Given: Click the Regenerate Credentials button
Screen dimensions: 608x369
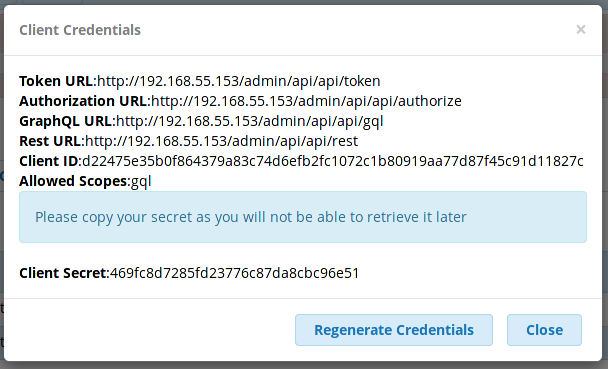Looking at the screenshot, I should pos(394,330).
